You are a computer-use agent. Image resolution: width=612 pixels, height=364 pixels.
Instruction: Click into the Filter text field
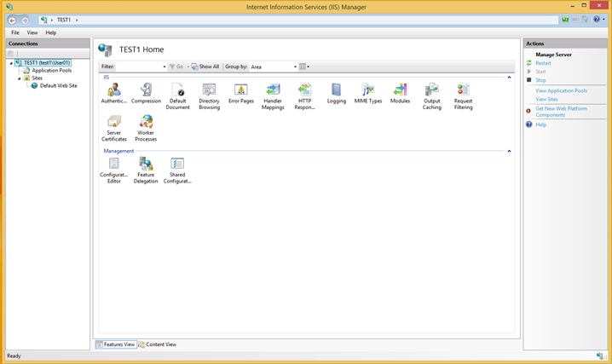139,66
